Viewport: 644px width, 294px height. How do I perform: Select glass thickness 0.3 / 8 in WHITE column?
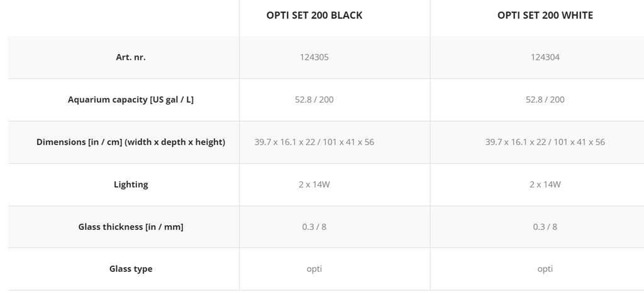click(545, 227)
